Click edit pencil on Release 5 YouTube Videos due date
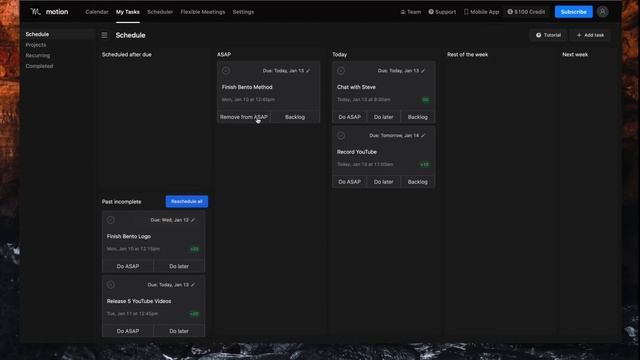Screen dimensions: 640x360 click(193, 285)
